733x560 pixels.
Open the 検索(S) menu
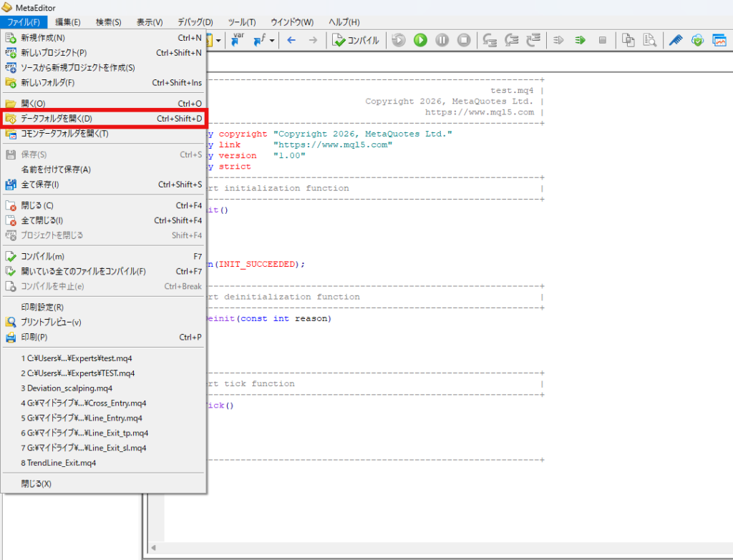point(109,22)
